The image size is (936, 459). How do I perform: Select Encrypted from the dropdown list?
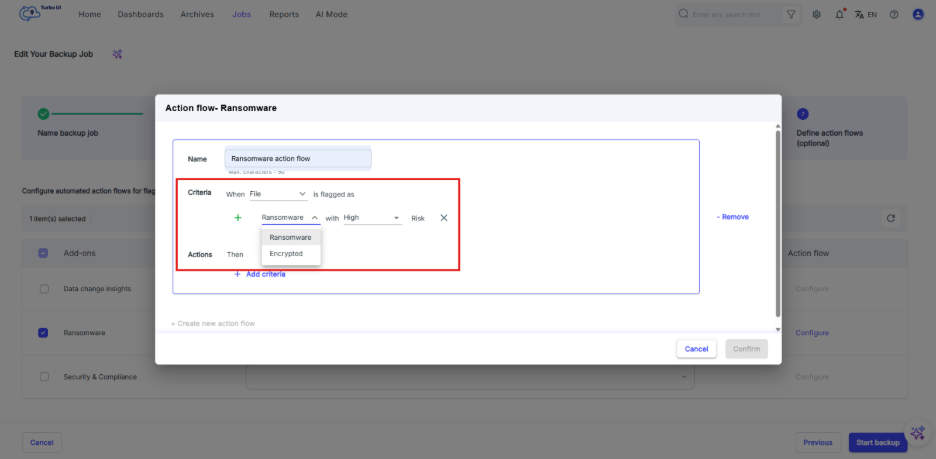tap(286, 254)
